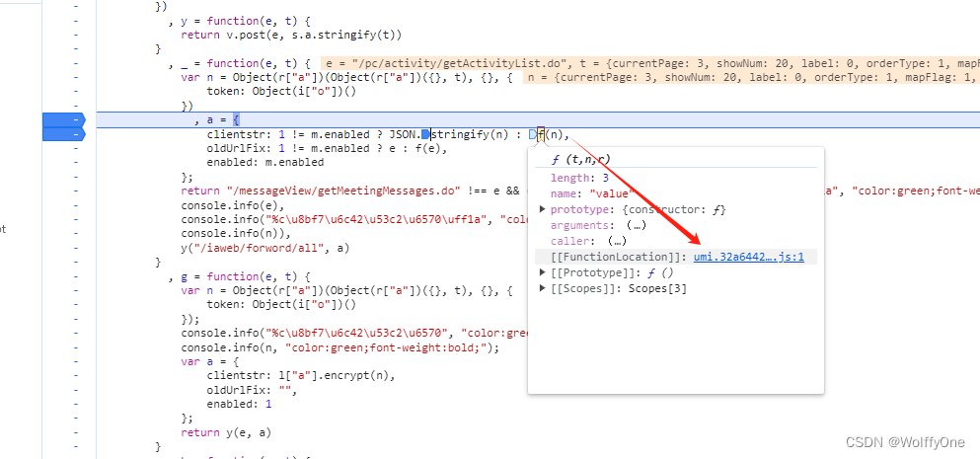Select the 'length: 3' property in popup

(x=579, y=179)
